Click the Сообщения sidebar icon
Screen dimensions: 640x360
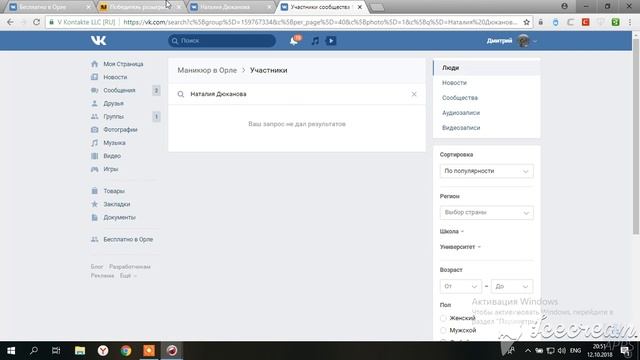[95, 90]
